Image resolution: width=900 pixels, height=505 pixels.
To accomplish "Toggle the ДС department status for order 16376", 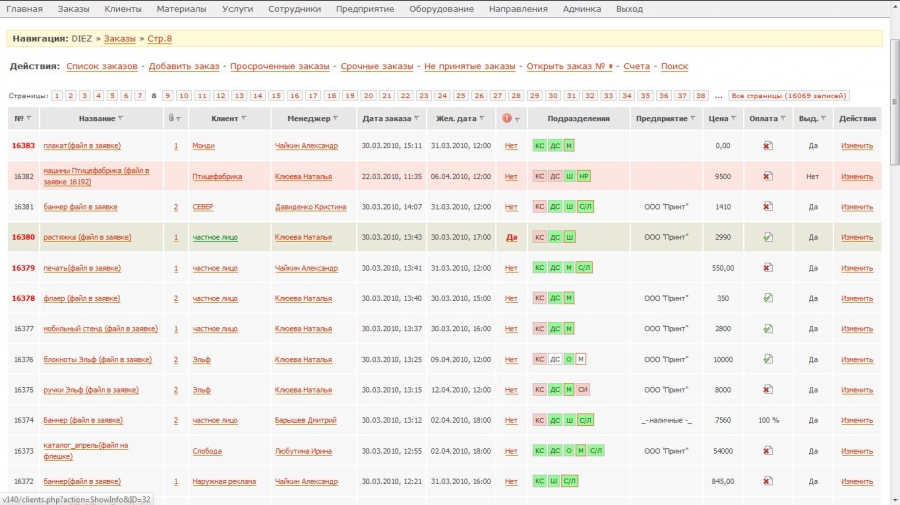I will pyautogui.click(x=554, y=360).
